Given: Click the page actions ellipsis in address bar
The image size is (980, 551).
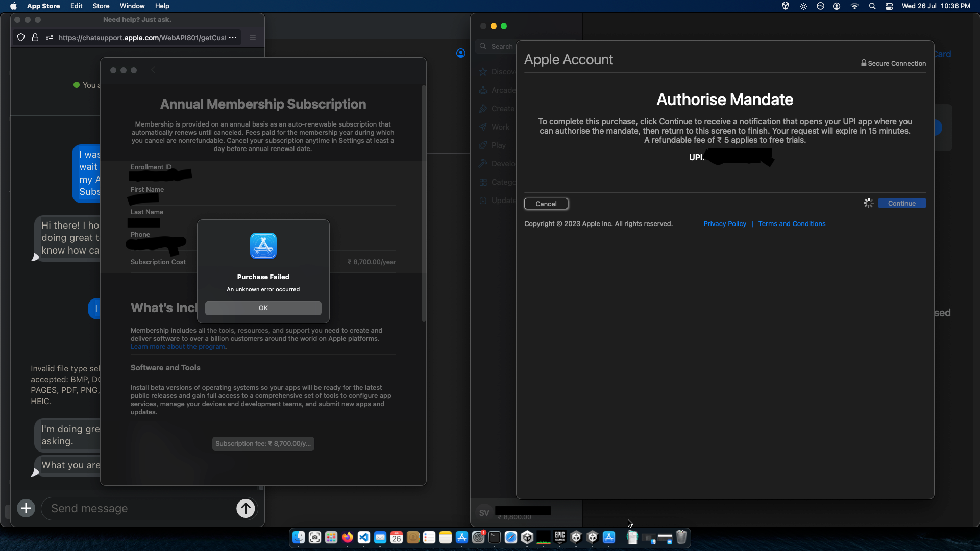Looking at the screenshot, I should (x=233, y=37).
